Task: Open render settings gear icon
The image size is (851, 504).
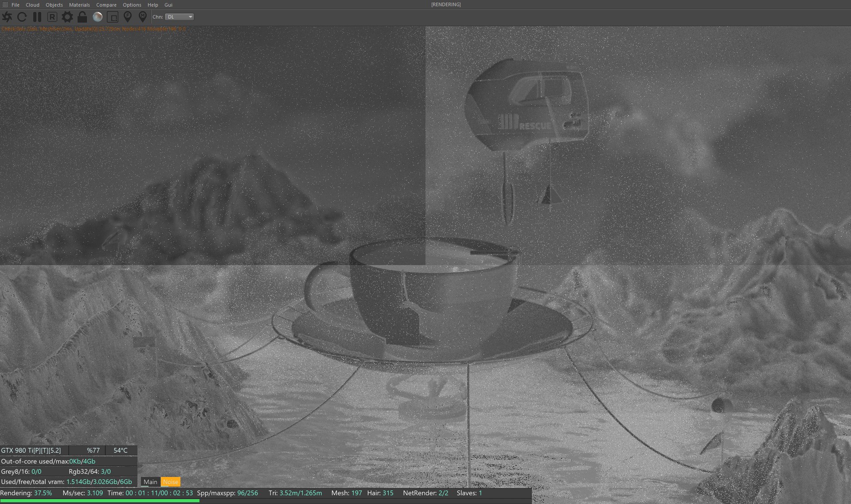Action: [x=67, y=17]
